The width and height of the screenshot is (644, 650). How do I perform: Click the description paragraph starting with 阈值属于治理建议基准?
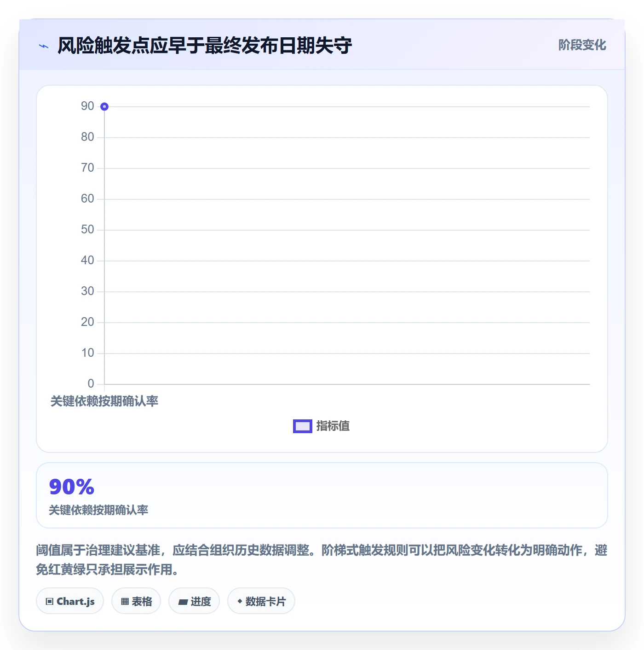[x=322, y=560]
